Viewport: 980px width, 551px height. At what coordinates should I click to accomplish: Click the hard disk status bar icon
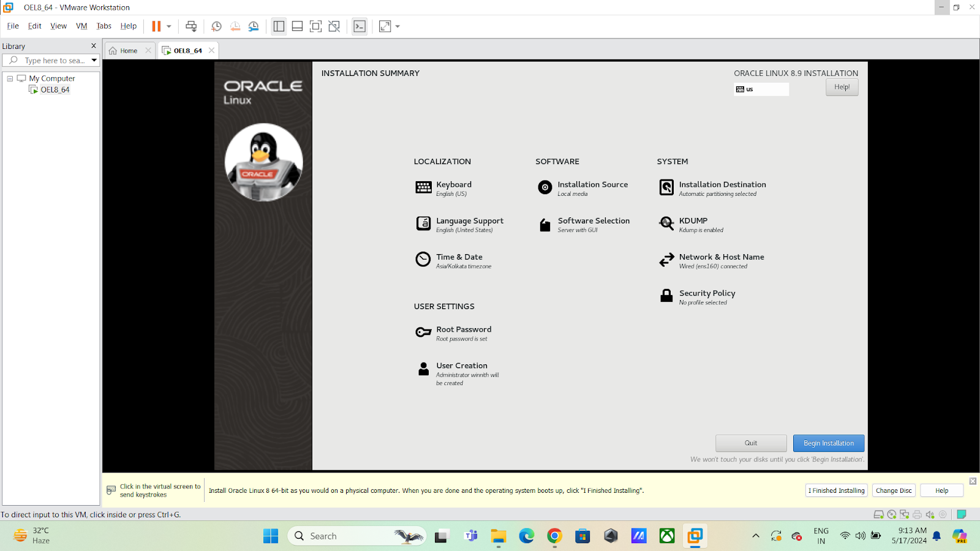point(878,515)
